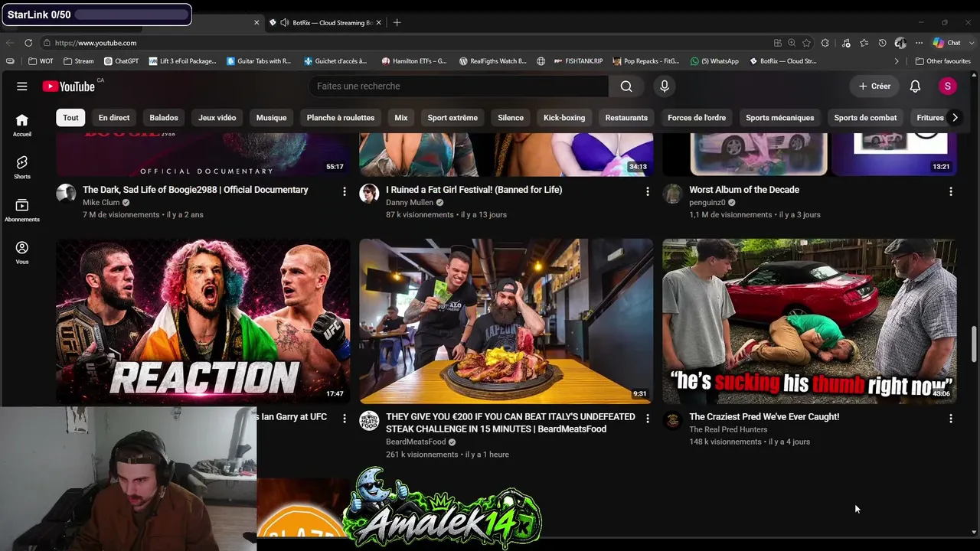Open options menu for steak challenge video
Image resolution: width=980 pixels, height=551 pixels.
[x=648, y=419]
